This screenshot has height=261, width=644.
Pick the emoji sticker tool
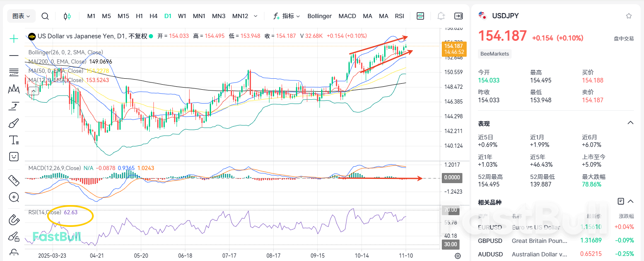(x=13, y=157)
